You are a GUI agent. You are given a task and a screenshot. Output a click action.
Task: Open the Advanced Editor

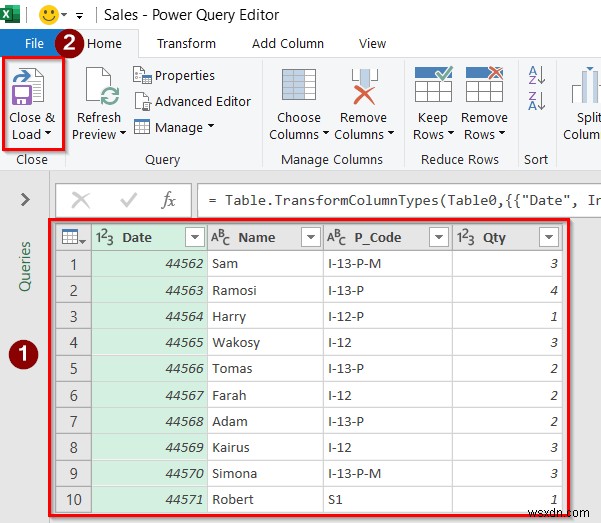[x=193, y=102]
